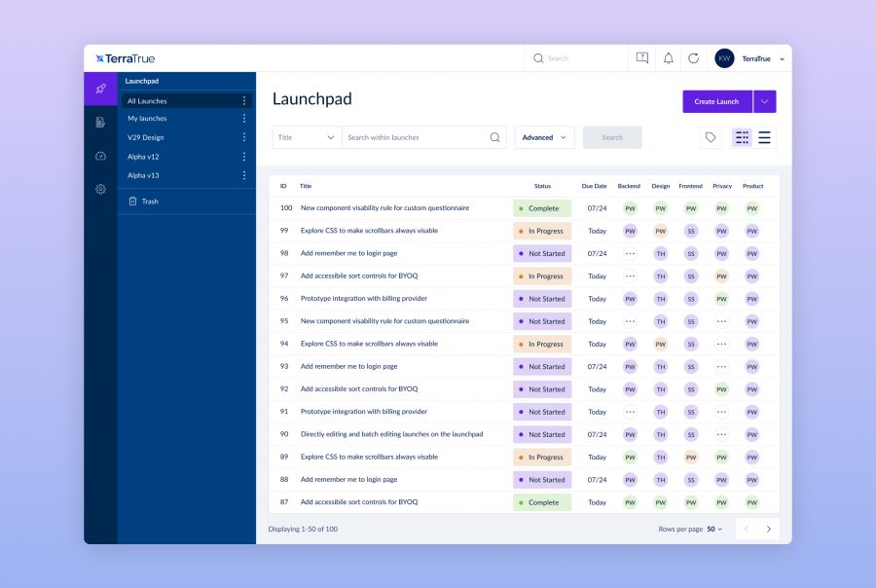
Task: Open the Title search field dropdown
Action: [307, 137]
